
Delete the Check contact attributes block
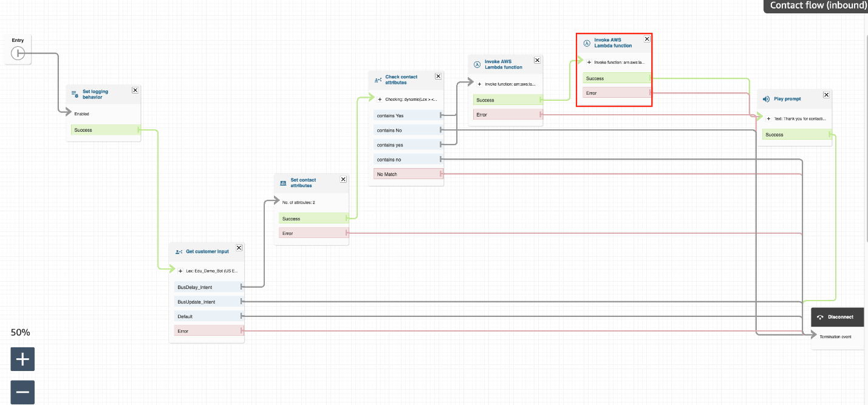438,76
